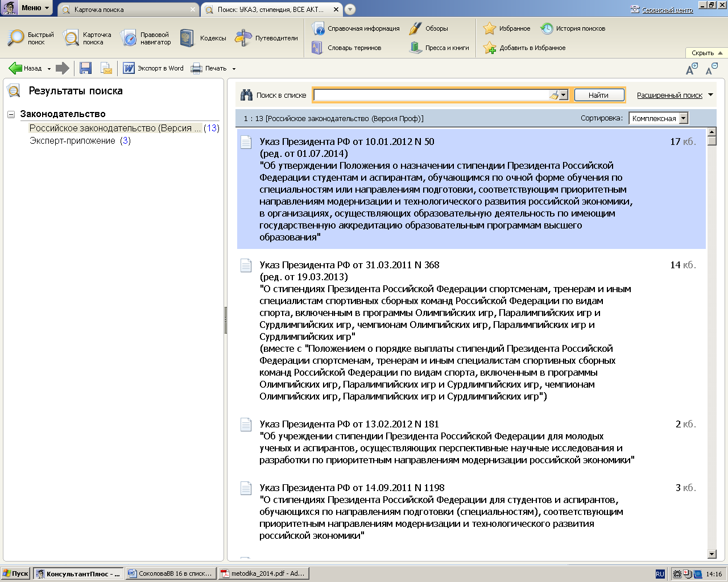Switch to metodika_2014.pdf taskbar button

tap(263, 573)
